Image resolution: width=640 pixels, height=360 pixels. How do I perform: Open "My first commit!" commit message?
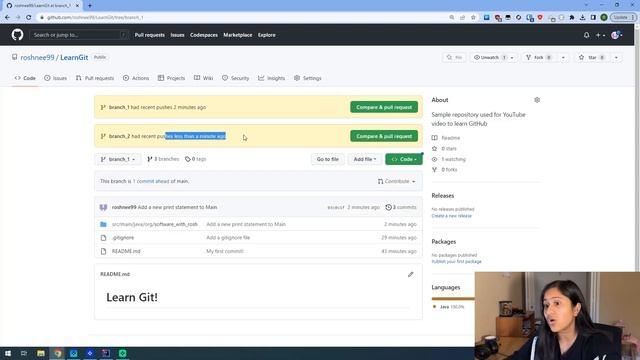coord(225,251)
